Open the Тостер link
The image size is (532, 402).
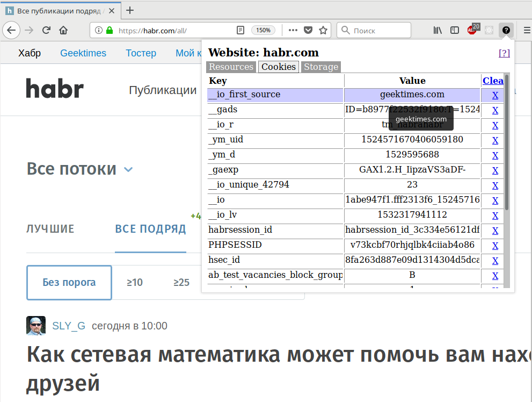pyautogui.click(x=141, y=53)
